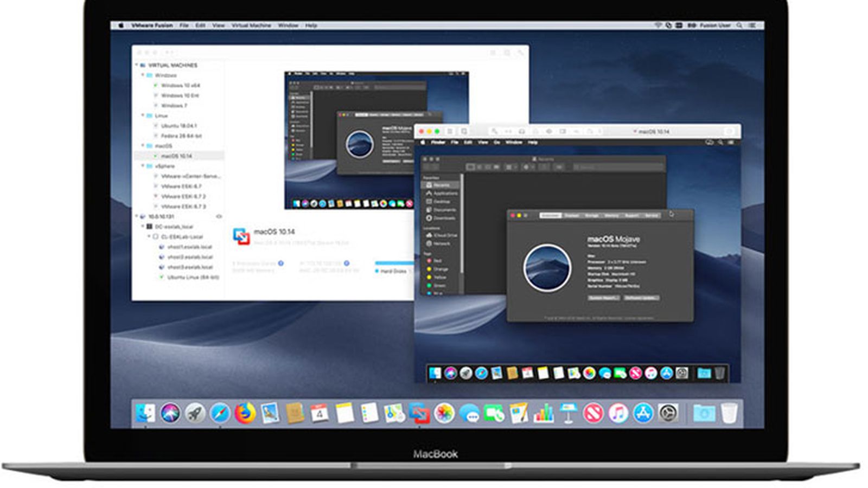Click the macOS 10.14 VM preview thumbnail
The height and width of the screenshot is (488, 868).
(x=376, y=140)
